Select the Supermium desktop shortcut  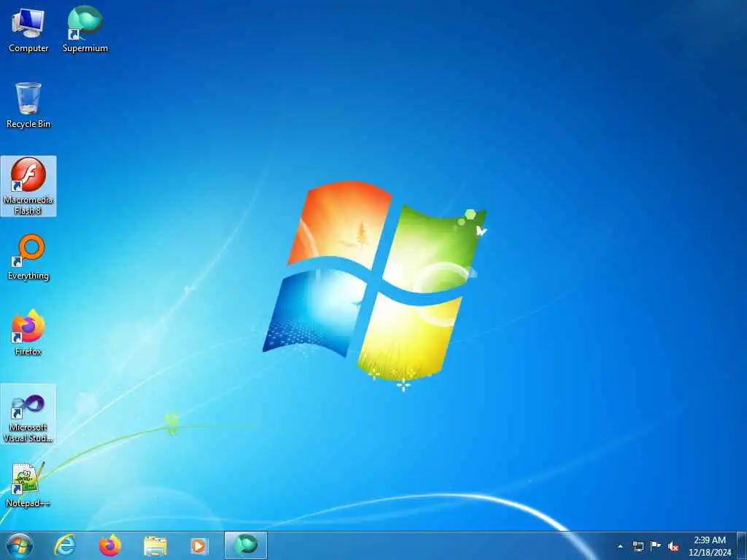click(x=85, y=29)
